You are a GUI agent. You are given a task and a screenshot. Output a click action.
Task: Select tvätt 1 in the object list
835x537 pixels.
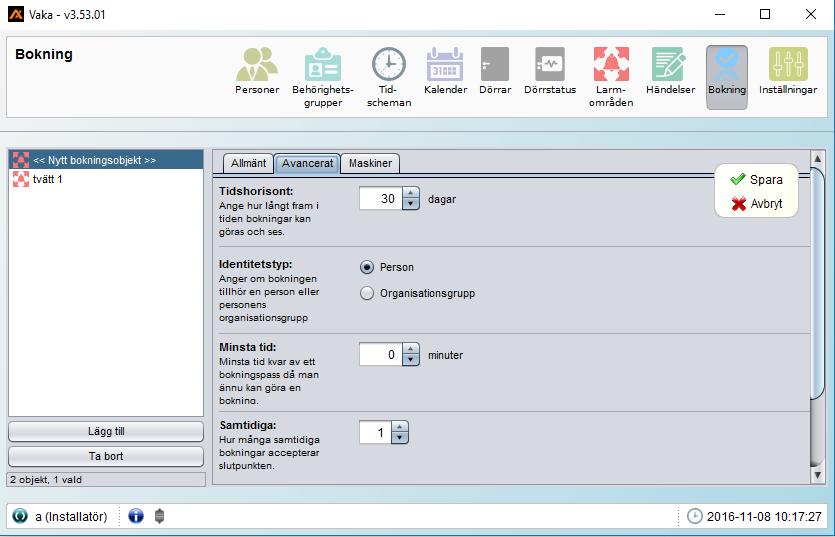(106, 179)
